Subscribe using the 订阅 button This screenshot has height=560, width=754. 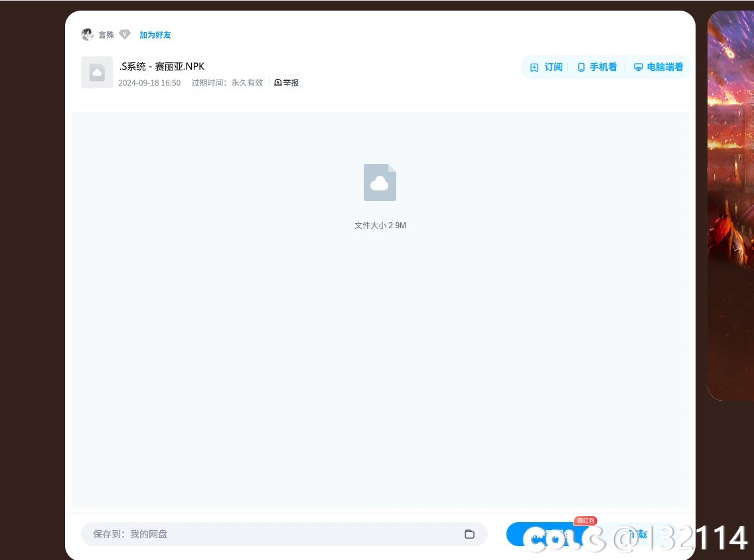pyautogui.click(x=546, y=67)
